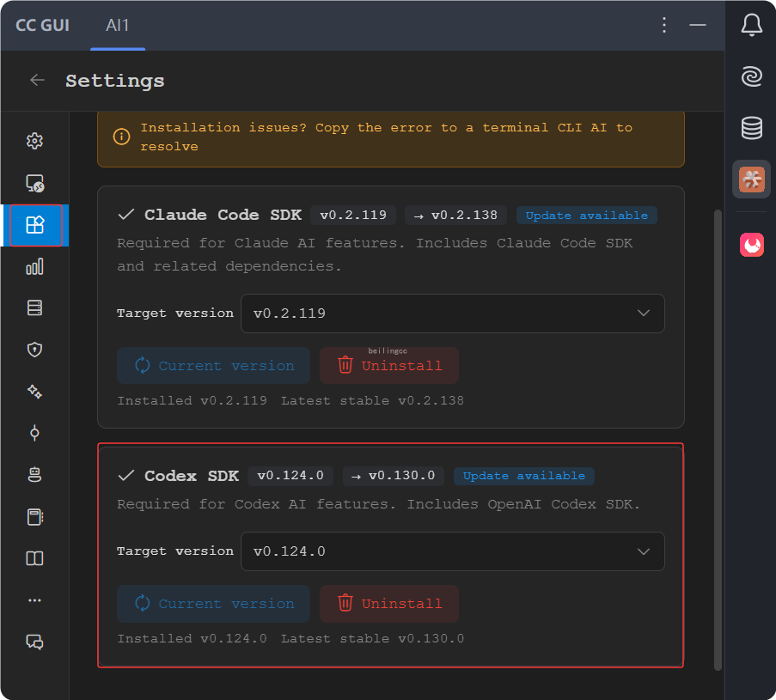Click the v0.124.0 badge beside Codex SDK

pyautogui.click(x=290, y=476)
